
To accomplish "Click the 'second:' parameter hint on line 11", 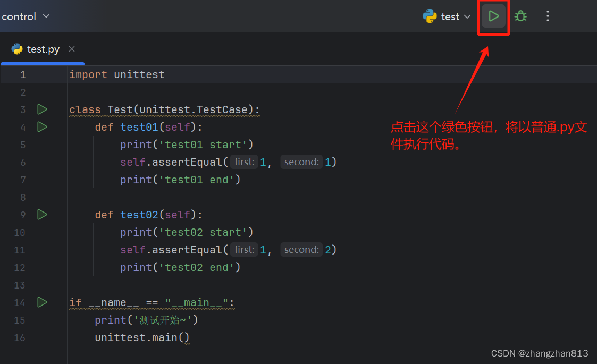I will (x=301, y=250).
